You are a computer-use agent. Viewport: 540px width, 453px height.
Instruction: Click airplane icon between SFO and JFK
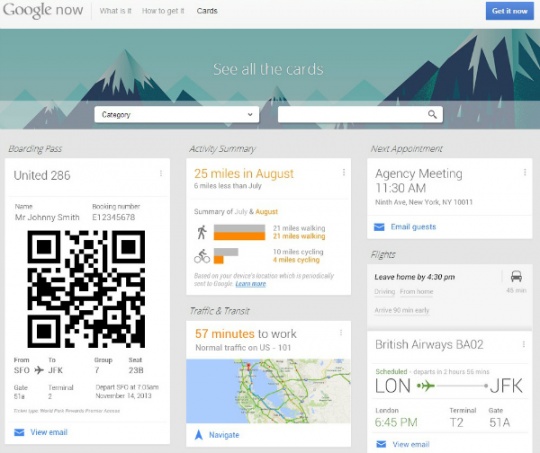tap(39, 370)
